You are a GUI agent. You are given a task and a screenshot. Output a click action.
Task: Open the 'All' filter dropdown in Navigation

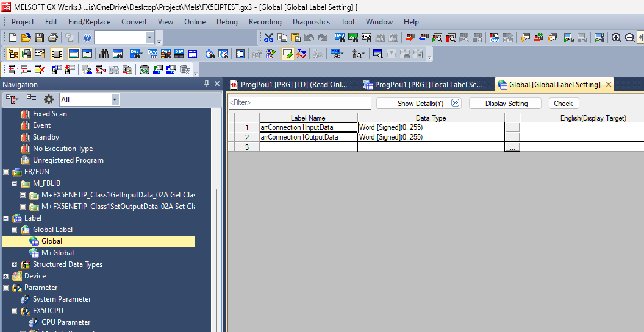pyautogui.click(x=115, y=99)
